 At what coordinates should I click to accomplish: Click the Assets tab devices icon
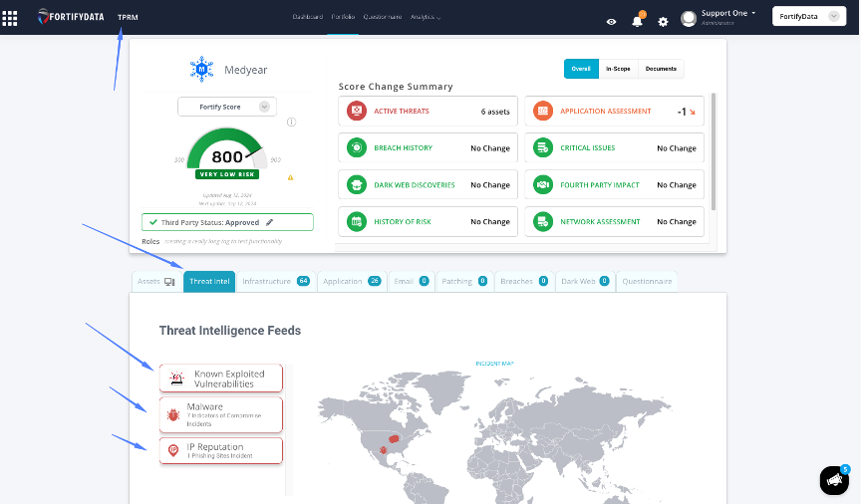[x=169, y=282]
